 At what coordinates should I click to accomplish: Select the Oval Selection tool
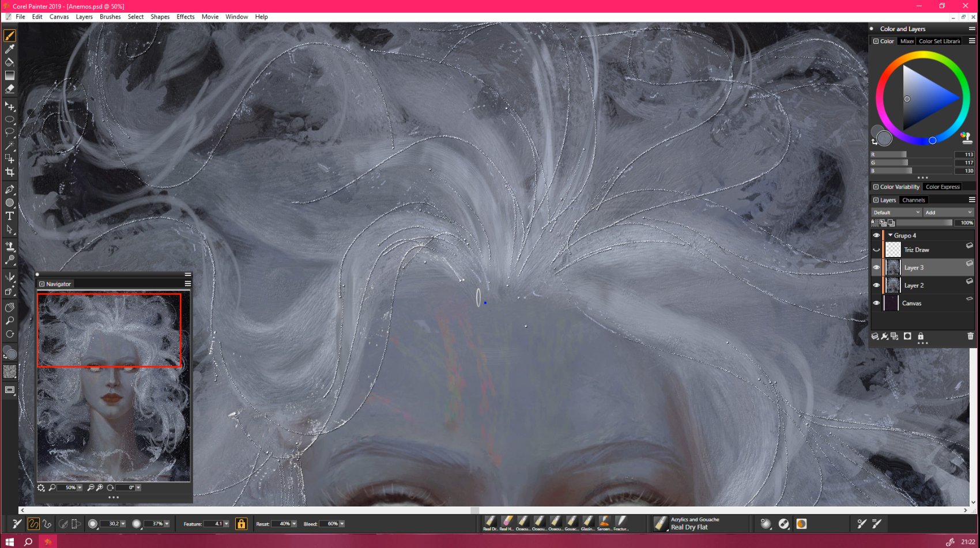[x=10, y=119]
